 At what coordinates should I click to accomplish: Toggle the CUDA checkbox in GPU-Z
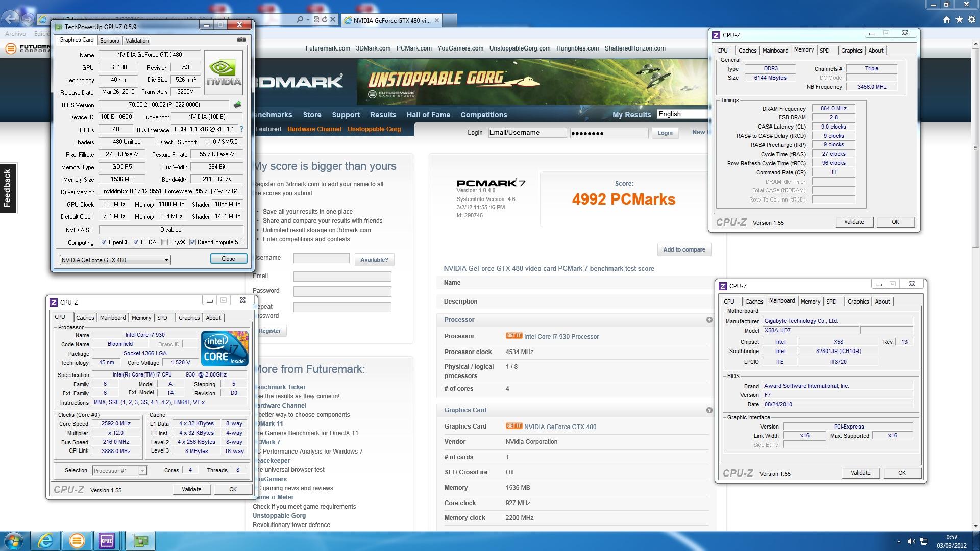click(136, 242)
